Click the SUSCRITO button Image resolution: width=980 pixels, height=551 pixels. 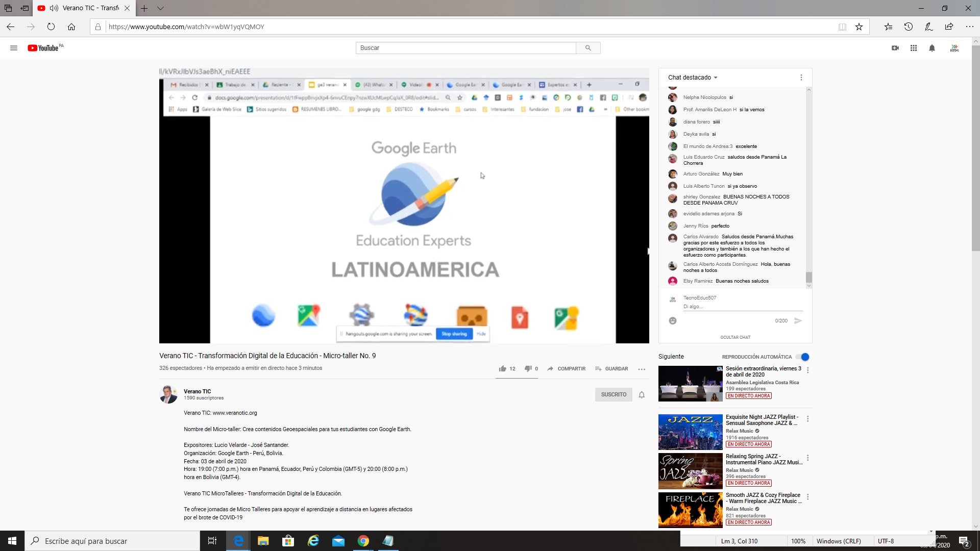tap(614, 394)
